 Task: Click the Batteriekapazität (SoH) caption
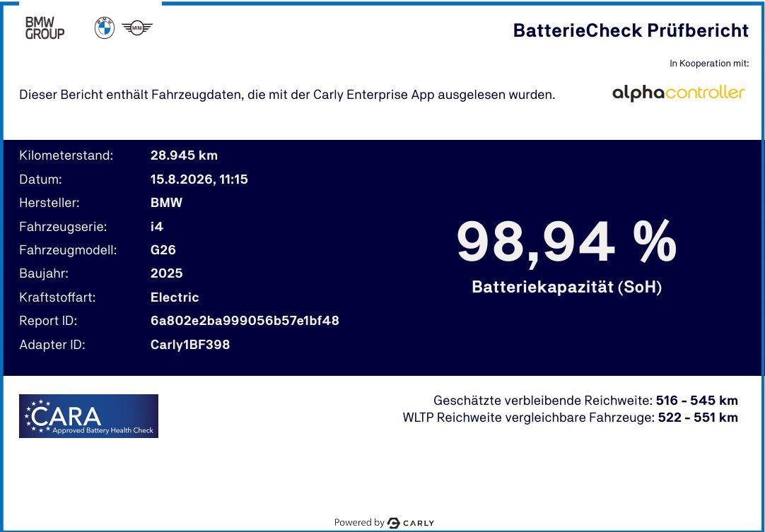click(x=566, y=288)
